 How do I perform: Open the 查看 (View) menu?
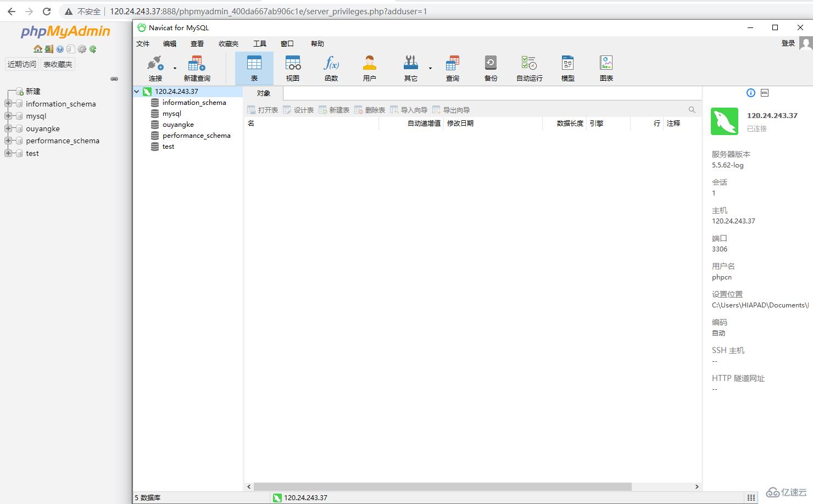pos(197,44)
